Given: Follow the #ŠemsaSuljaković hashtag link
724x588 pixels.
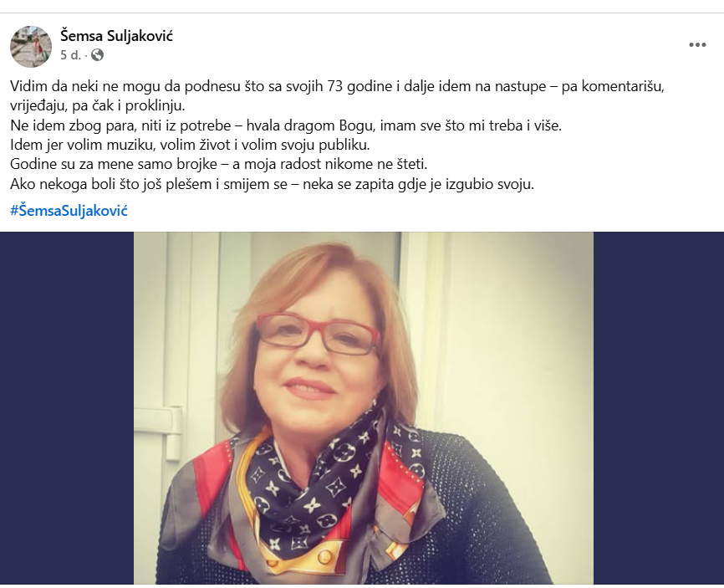Looking at the screenshot, I should coord(69,211).
